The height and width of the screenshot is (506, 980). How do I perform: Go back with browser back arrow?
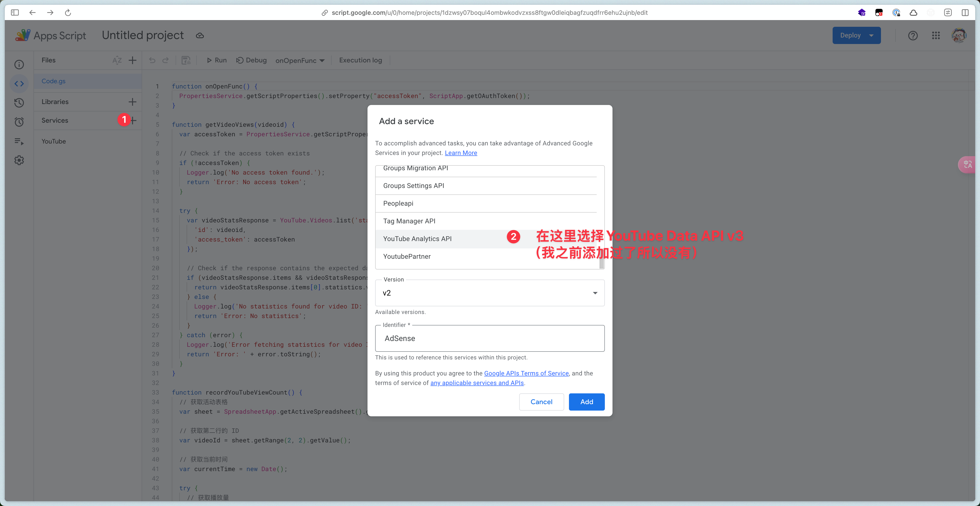pyautogui.click(x=33, y=12)
